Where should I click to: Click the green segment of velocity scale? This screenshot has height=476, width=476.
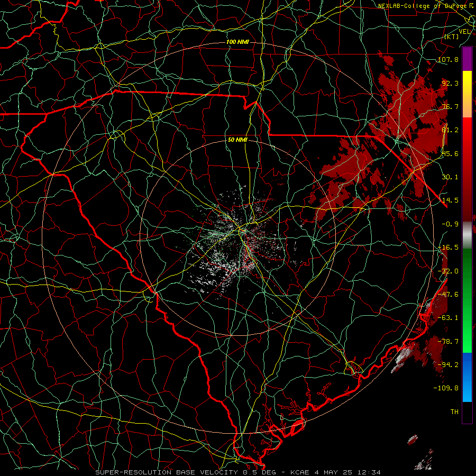(467, 300)
